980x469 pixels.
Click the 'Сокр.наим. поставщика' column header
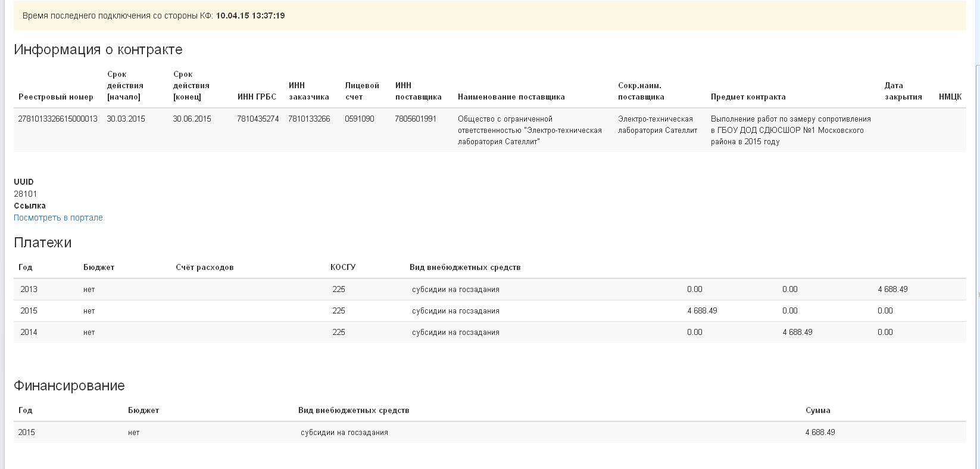pos(641,91)
